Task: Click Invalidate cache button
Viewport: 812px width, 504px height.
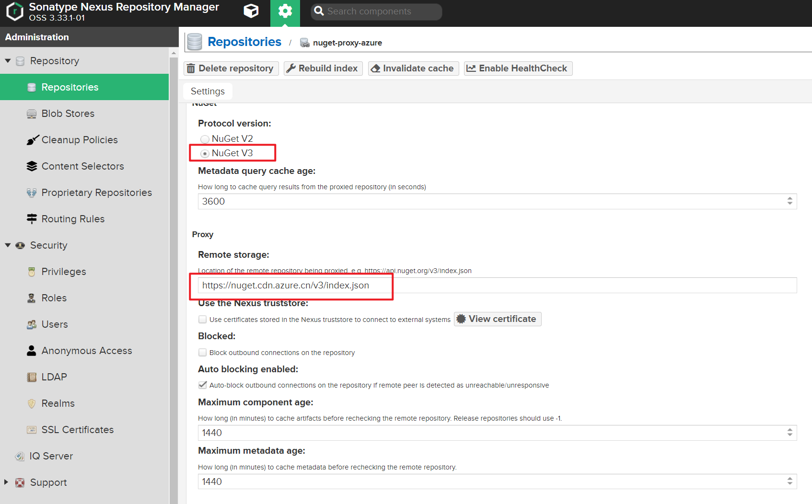Action: [413, 69]
